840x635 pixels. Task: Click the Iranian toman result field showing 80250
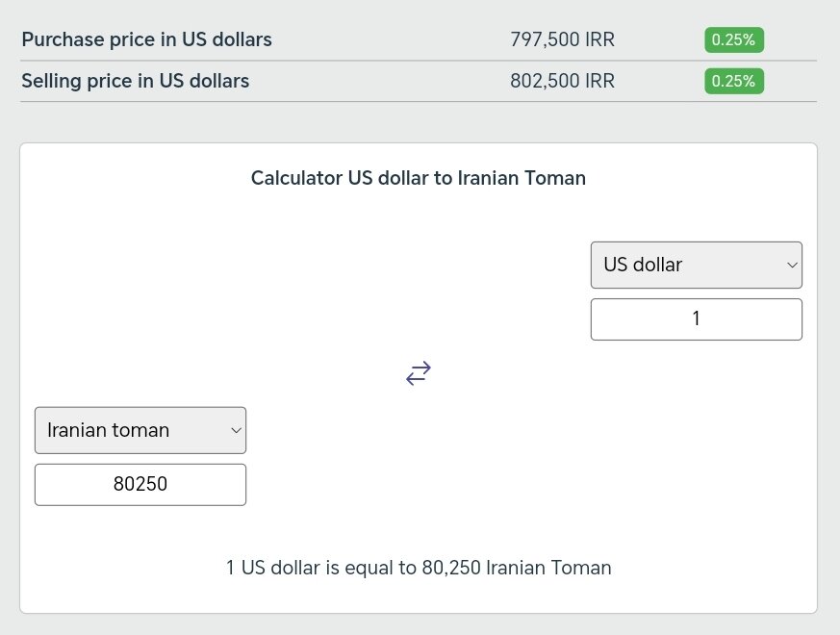[x=140, y=484]
